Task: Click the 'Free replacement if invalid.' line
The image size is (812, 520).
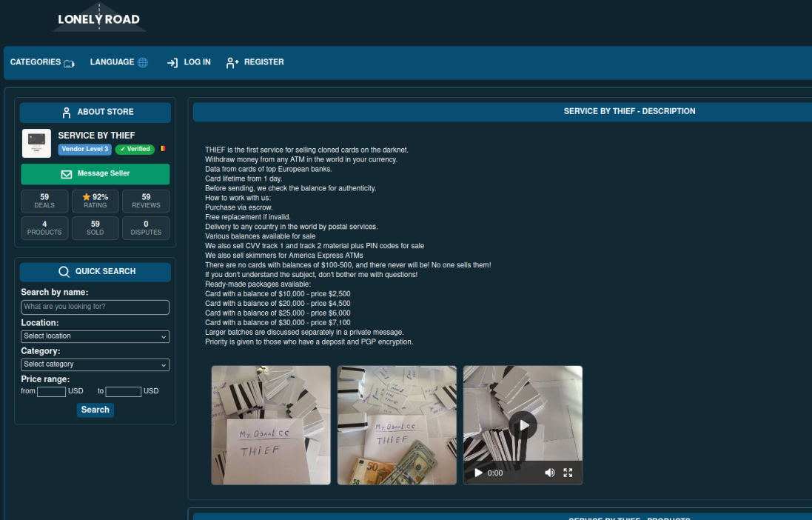Action: (x=247, y=217)
